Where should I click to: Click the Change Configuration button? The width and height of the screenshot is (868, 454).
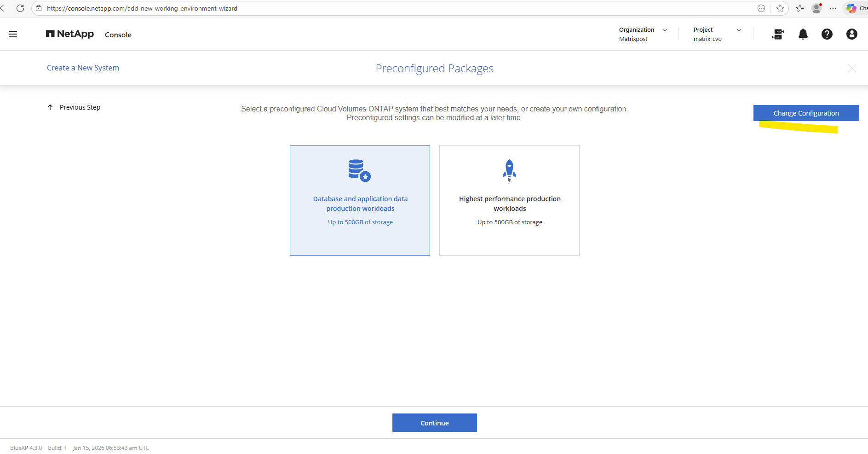[x=806, y=113]
